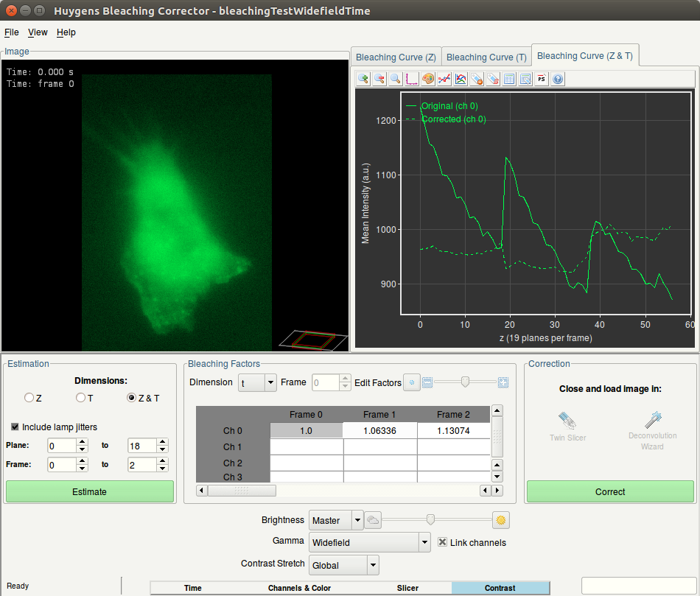Image resolution: width=700 pixels, height=596 pixels.
Task: Click the axes settings icon
Action: [412, 79]
